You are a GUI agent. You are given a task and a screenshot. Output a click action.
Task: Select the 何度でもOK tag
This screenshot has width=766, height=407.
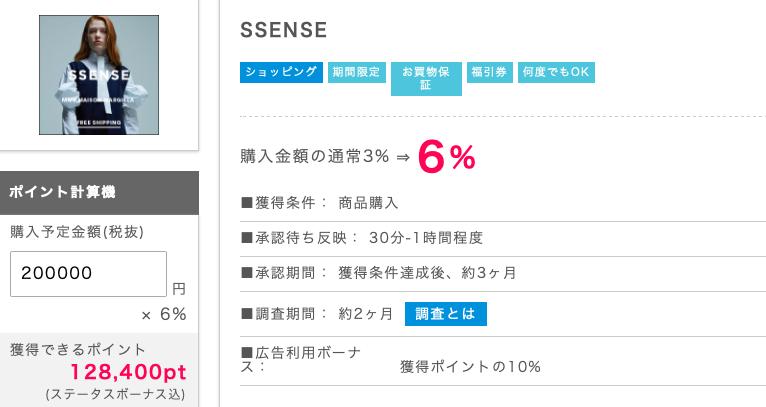[x=556, y=72]
